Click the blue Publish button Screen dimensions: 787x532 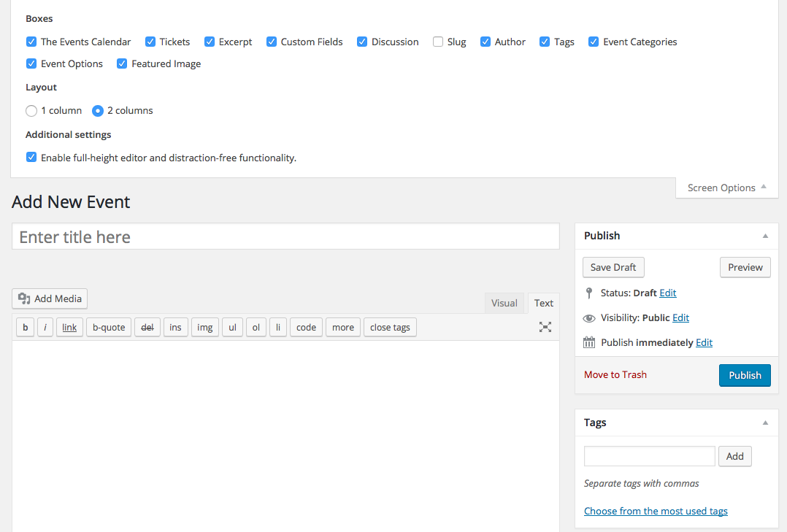pyautogui.click(x=744, y=375)
